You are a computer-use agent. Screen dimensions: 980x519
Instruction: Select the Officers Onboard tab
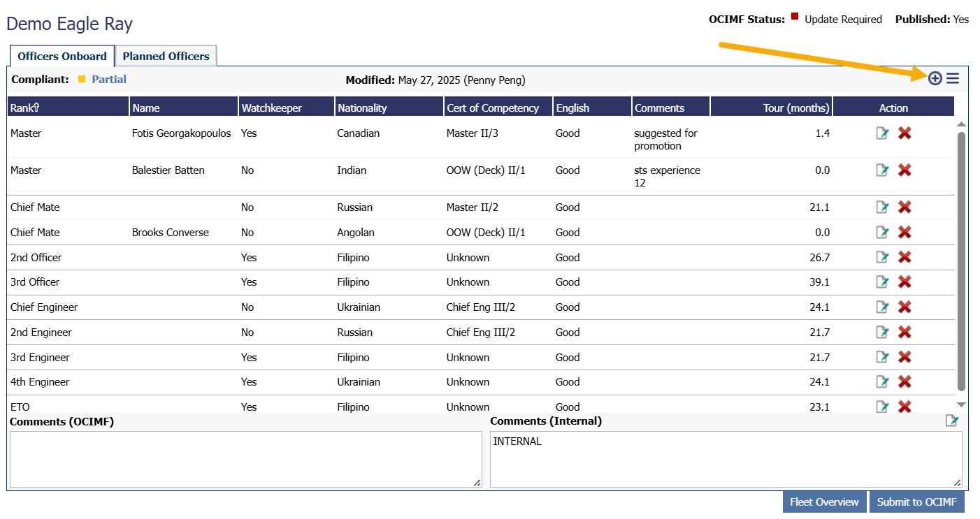tap(62, 56)
